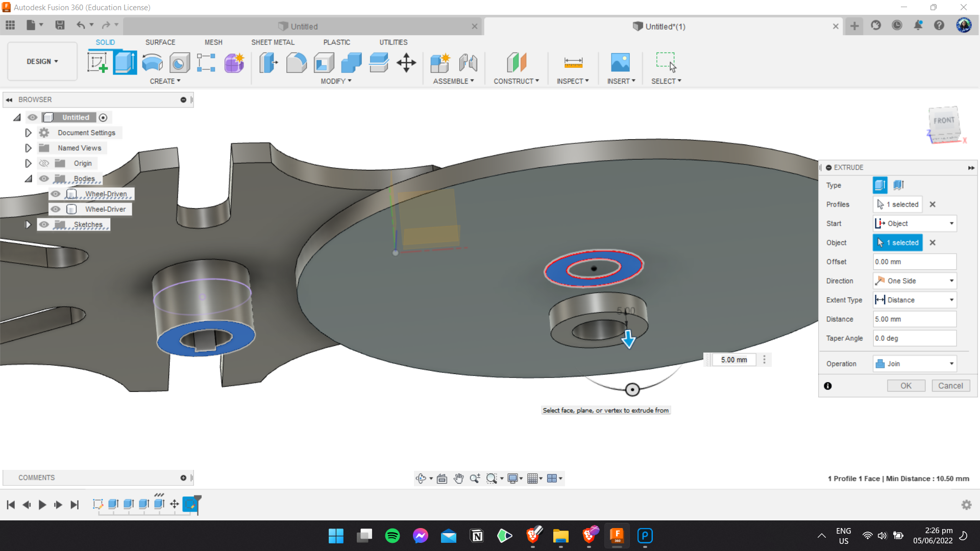Select the Pan hand tool
980x551 pixels.
click(x=458, y=478)
